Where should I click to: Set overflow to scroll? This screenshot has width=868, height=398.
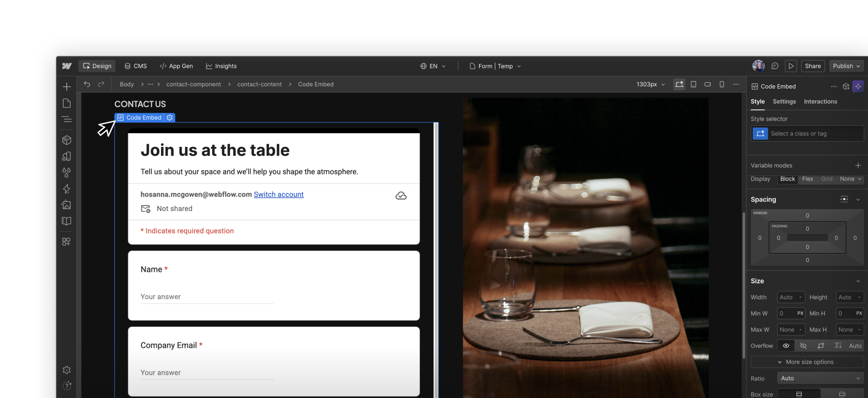pos(838,346)
